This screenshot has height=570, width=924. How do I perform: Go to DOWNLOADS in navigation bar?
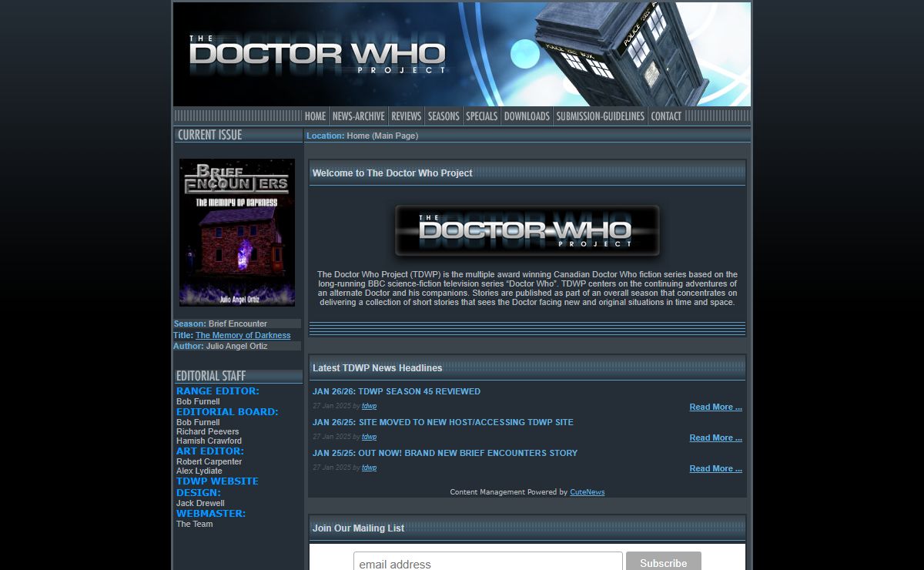point(527,116)
